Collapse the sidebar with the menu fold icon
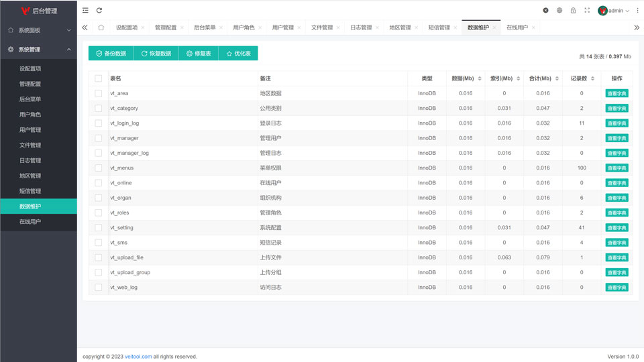The width and height of the screenshot is (644, 362). 85,11
